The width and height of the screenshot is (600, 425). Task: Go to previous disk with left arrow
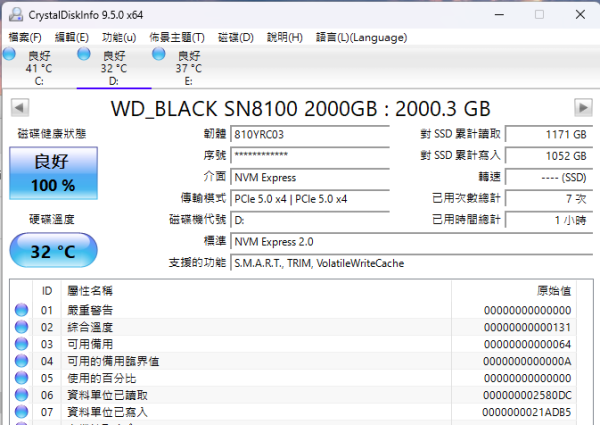point(20,107)
